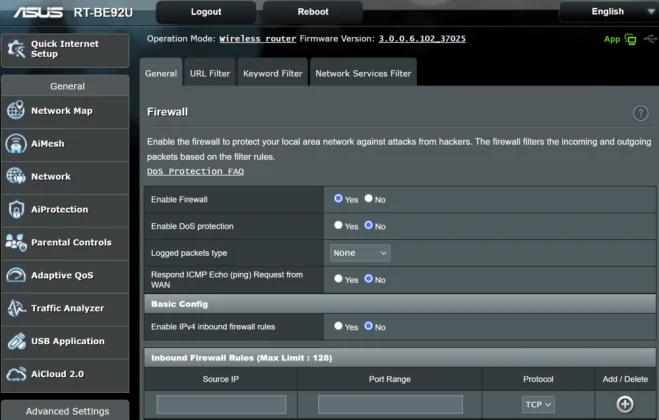This screenshot has width=659, height=420.
Task: Select No for Enable Firewall
Action: tap(369, 198)
